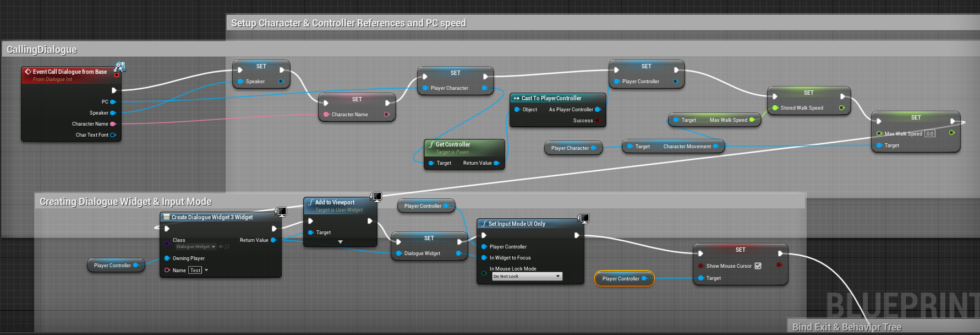Click exec input pin of SET Speaker node
Viewport: 980px width, 335px height.
240,70
